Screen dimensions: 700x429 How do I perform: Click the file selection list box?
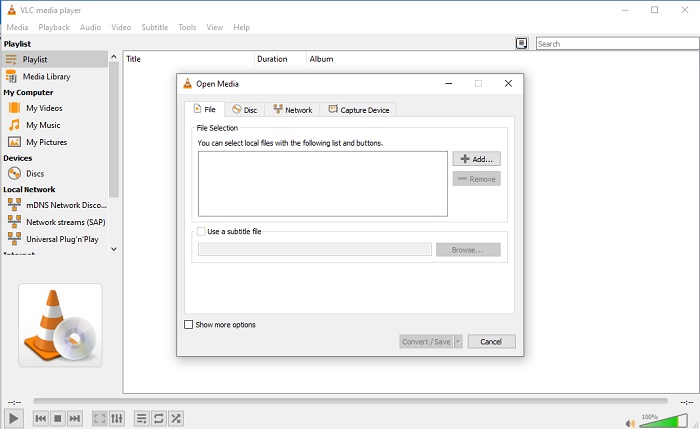(x=323, y=184)
